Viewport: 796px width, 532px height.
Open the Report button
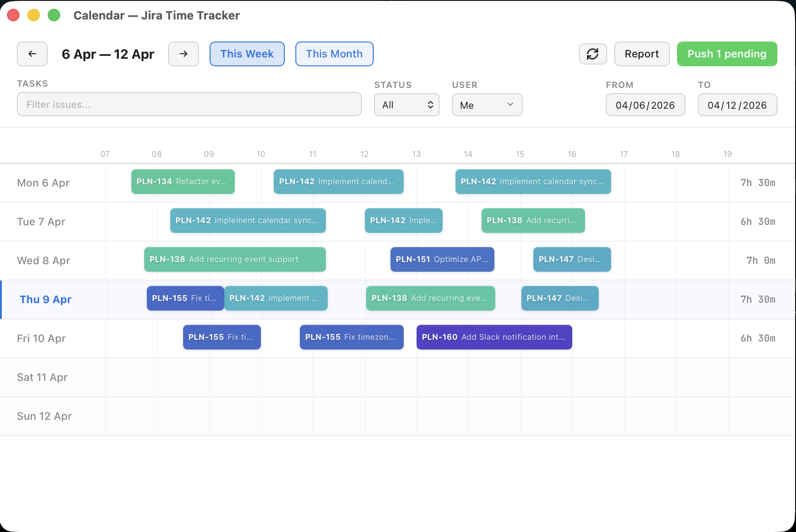[642, 54]
